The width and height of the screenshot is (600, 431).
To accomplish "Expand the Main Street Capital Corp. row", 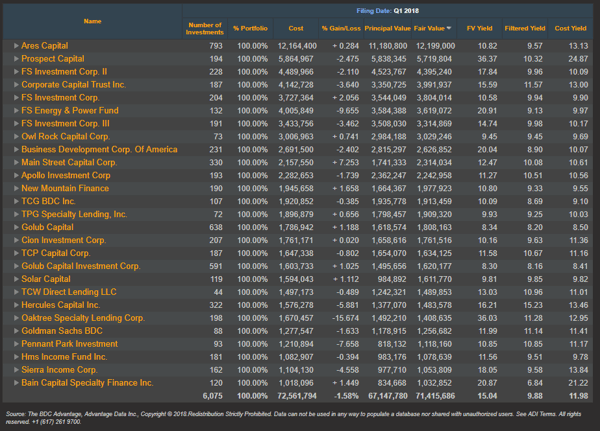I will (16, 162).
